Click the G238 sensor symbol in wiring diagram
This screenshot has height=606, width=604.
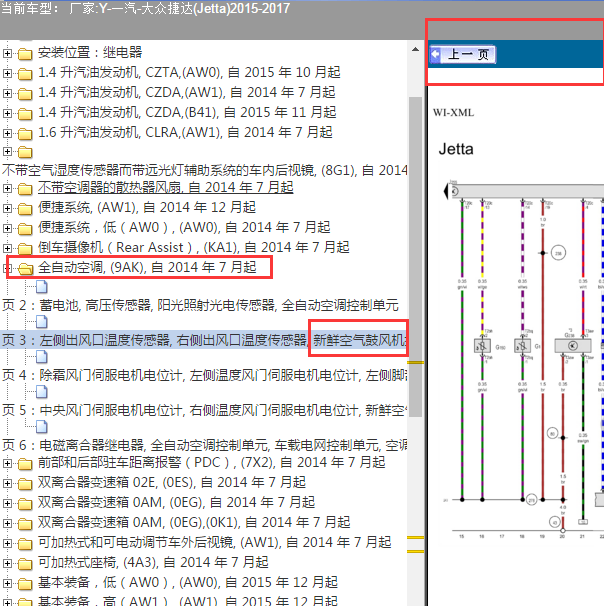(x=573, y=346)
